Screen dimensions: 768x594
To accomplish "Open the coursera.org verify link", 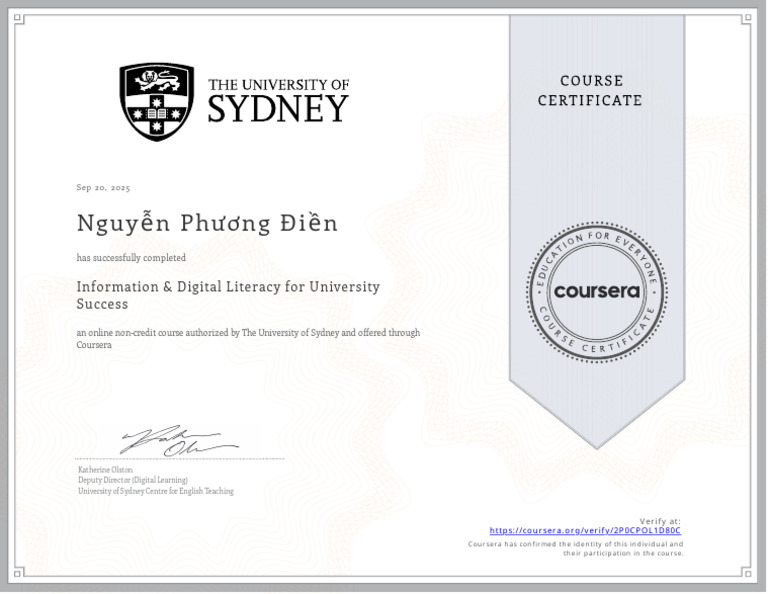I will click(x=585, y=531).
